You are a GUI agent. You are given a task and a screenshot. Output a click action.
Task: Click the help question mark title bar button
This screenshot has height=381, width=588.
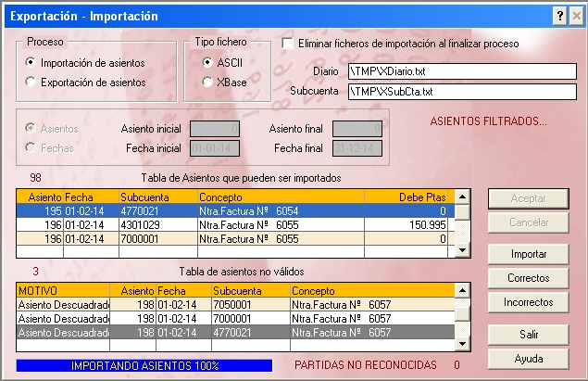coord(560,16)
